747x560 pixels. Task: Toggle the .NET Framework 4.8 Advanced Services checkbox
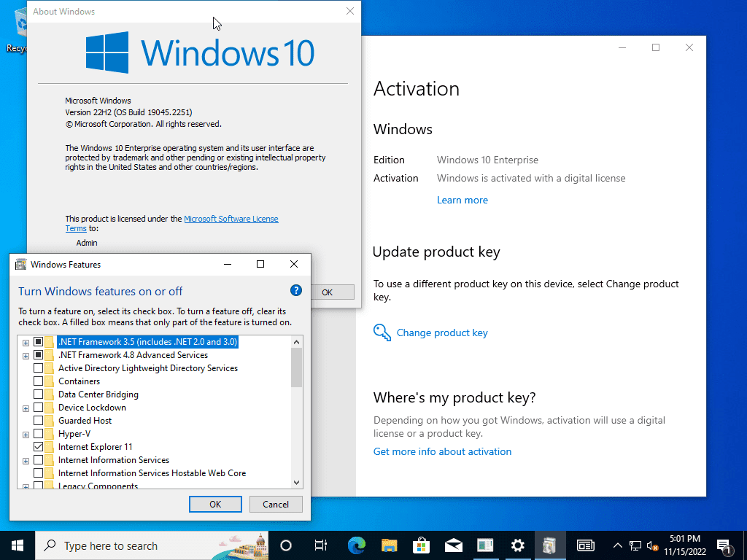tap(38, 355)
